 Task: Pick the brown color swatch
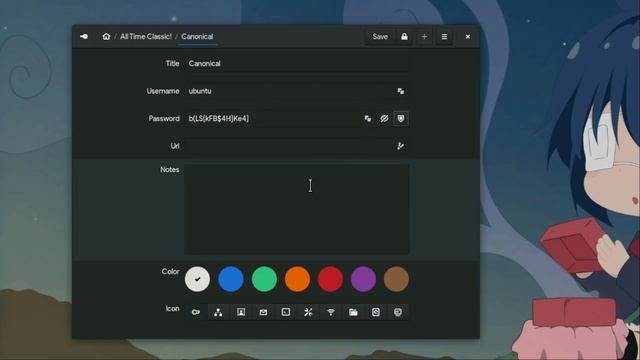pyautogui.click(x=396, y=279)
